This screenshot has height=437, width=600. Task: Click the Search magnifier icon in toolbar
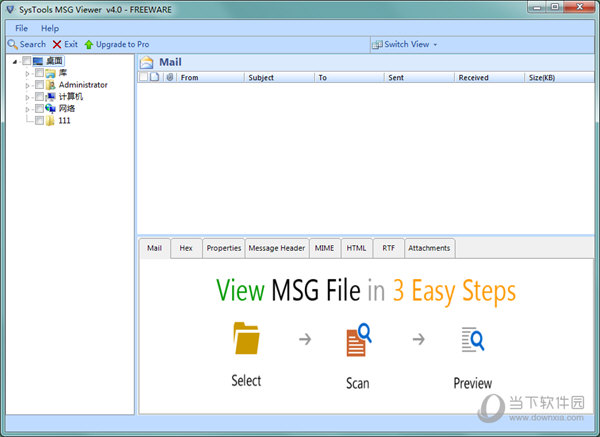point(12,44)
